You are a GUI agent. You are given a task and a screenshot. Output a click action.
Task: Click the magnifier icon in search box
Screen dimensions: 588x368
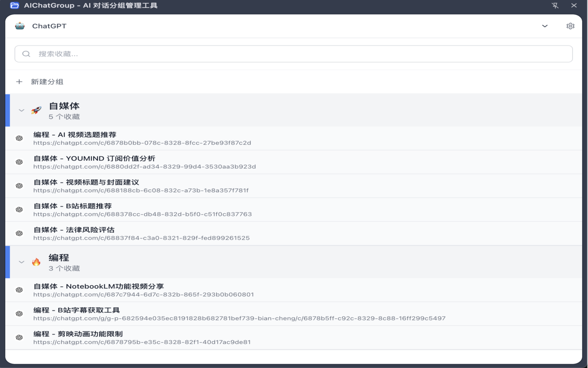(26, 54)
